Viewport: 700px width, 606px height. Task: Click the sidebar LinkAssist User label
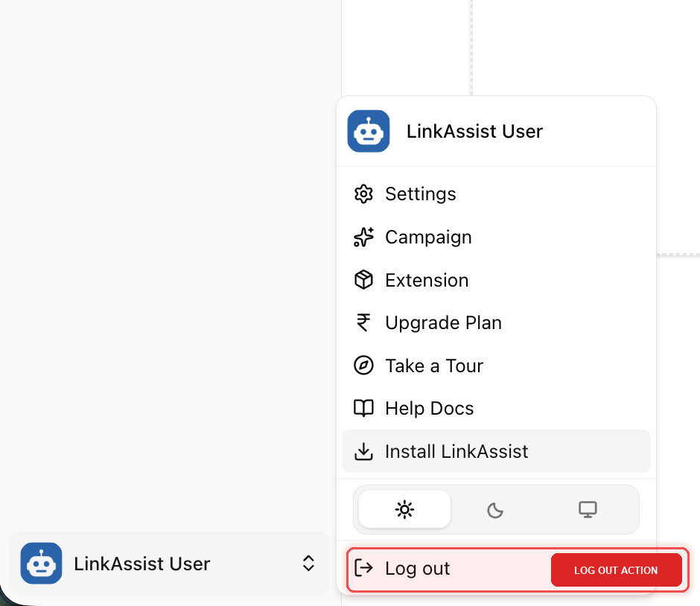[x=142, y=564]
